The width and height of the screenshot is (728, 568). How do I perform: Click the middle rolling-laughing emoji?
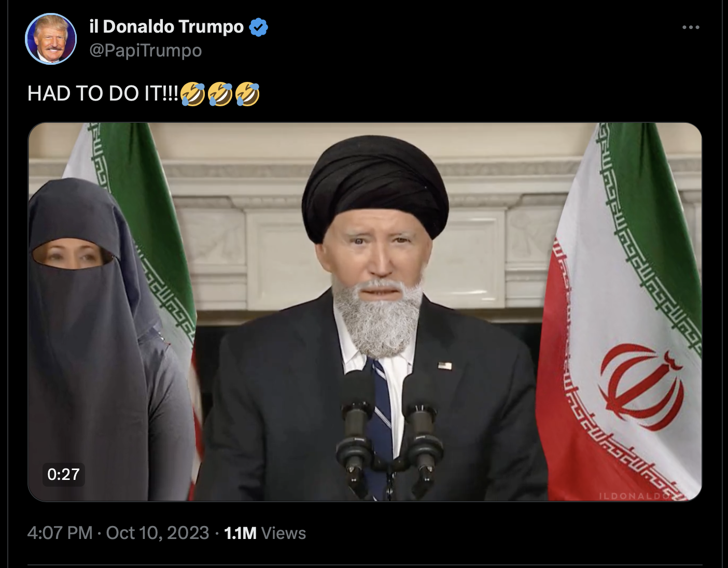coord(220,94)
